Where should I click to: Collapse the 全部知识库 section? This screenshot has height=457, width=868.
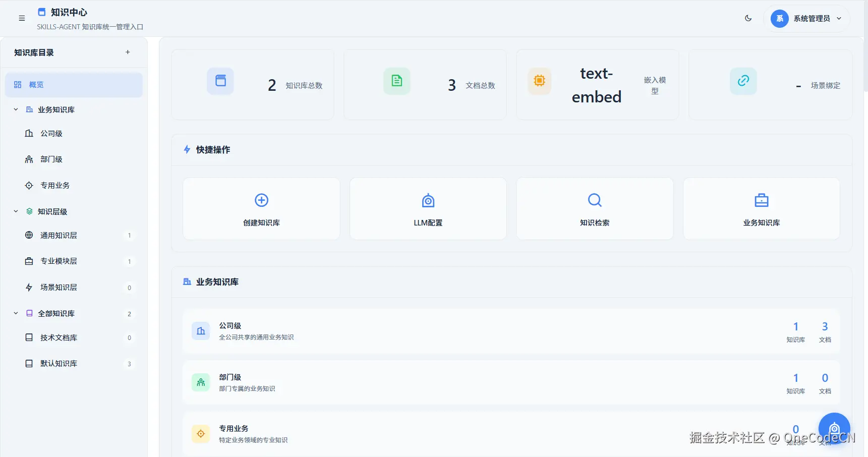coord(15,313)
